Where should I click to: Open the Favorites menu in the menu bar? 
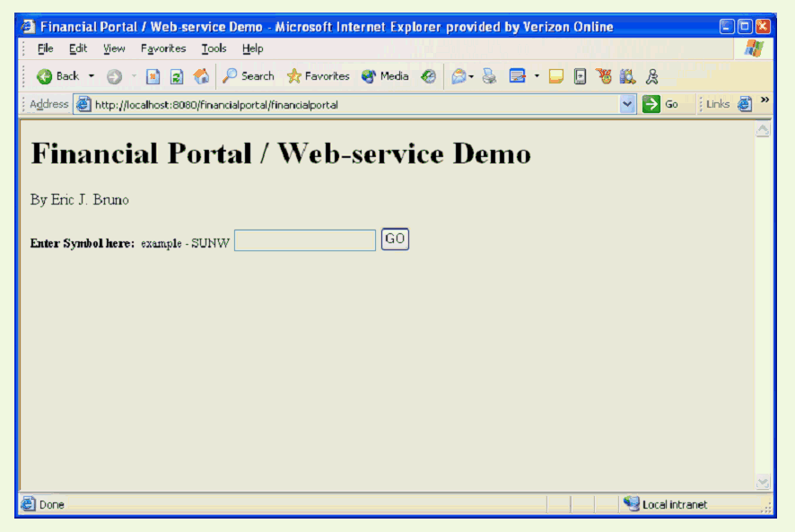click(x=163, y=48)
